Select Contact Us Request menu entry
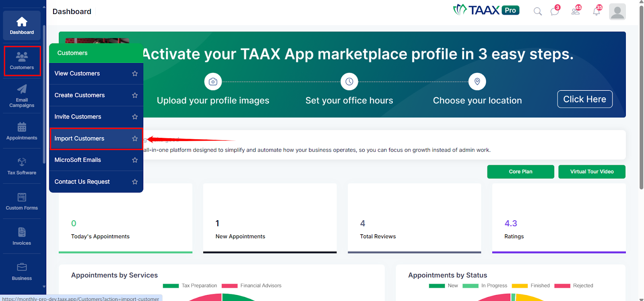 (x=96, y=182)
